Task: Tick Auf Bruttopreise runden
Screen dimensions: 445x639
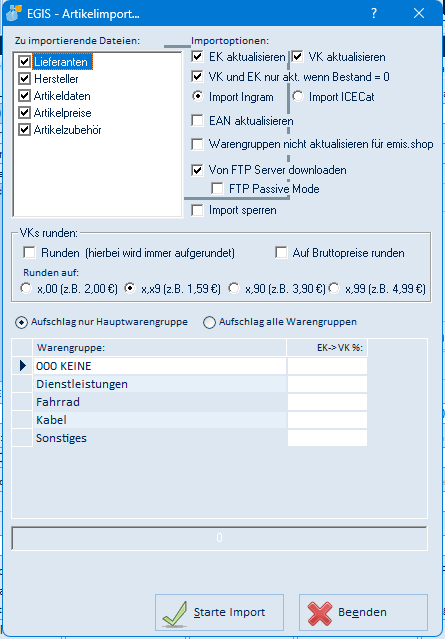Action: (281, 253)
